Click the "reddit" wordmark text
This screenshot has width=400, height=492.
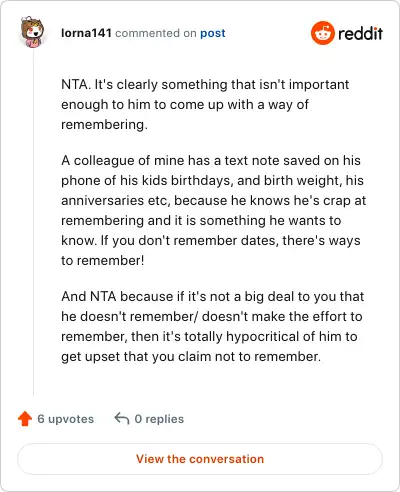coord(360,33)
